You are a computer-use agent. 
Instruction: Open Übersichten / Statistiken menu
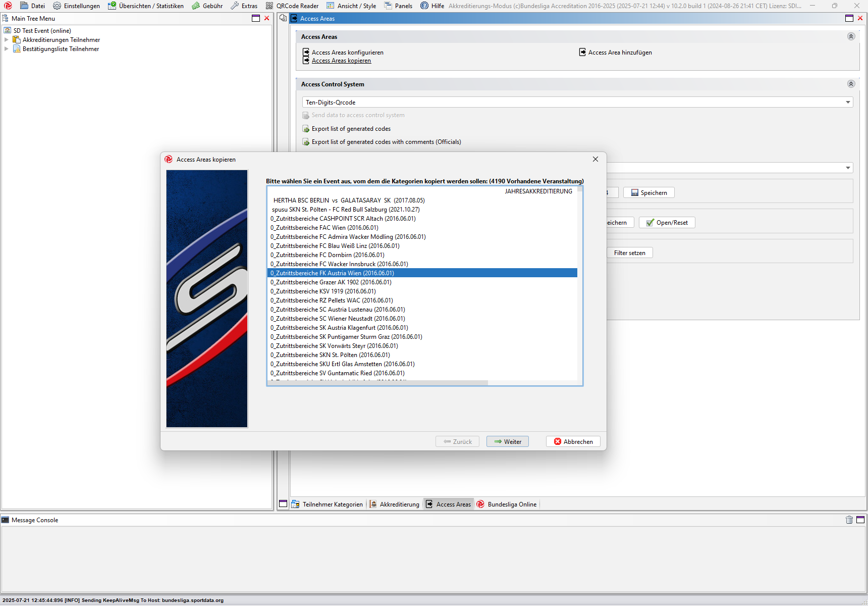pyautogui.click(x=146, y=6)
